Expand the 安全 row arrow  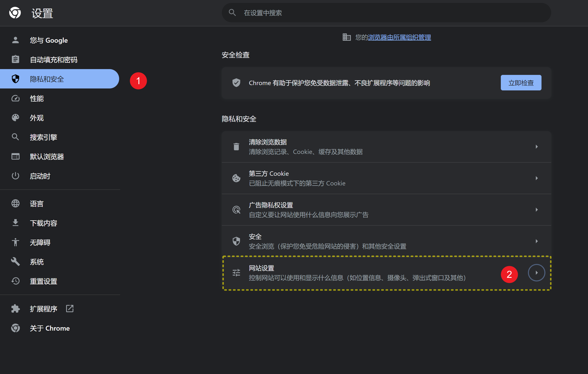536,241
